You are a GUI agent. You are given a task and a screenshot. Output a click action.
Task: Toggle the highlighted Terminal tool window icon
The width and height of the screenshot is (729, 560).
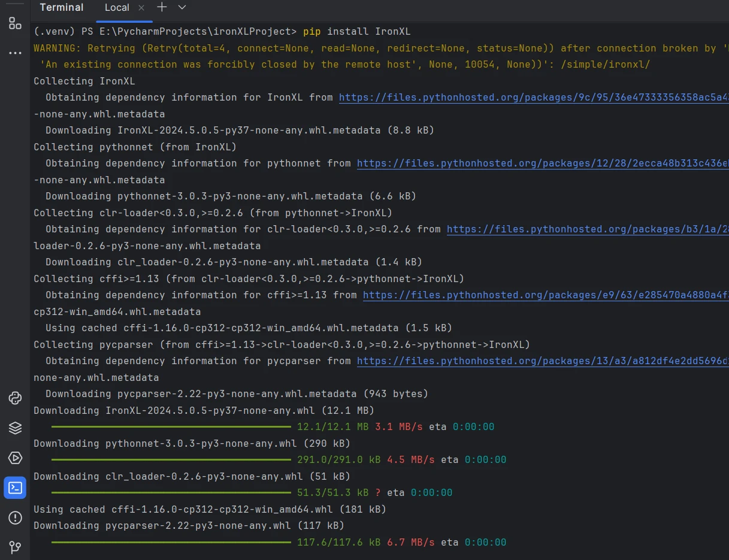[15, 488]
